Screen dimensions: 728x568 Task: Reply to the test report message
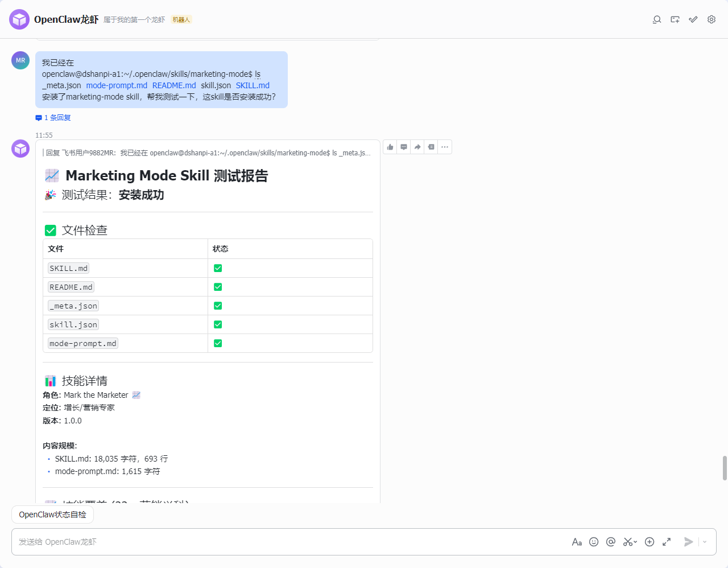tap(404, 147)
